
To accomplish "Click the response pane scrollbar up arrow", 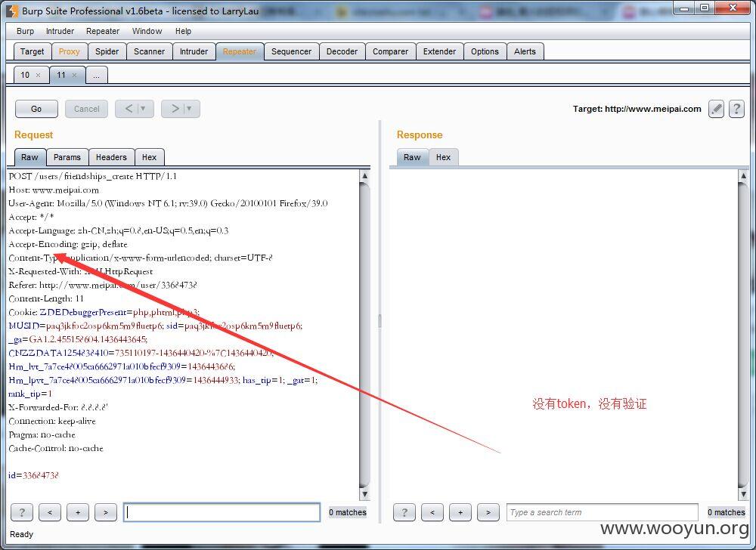I will [x=743, y=176].
